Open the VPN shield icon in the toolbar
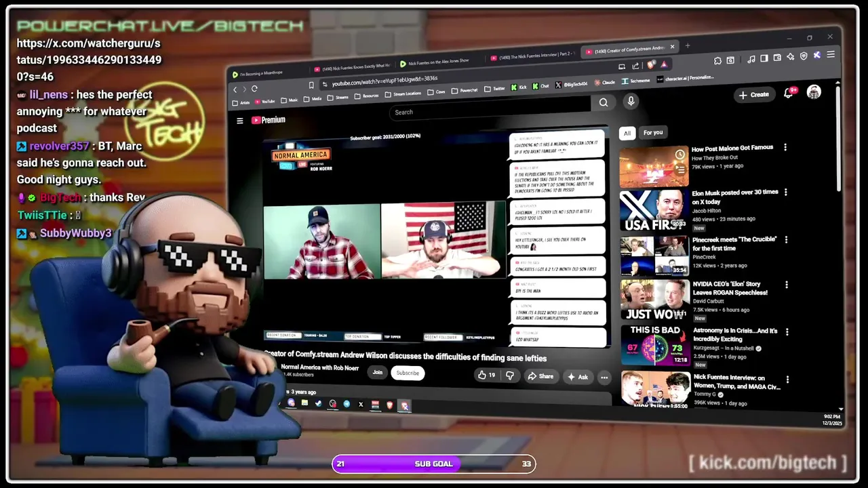868x488 pixels. 804,56
